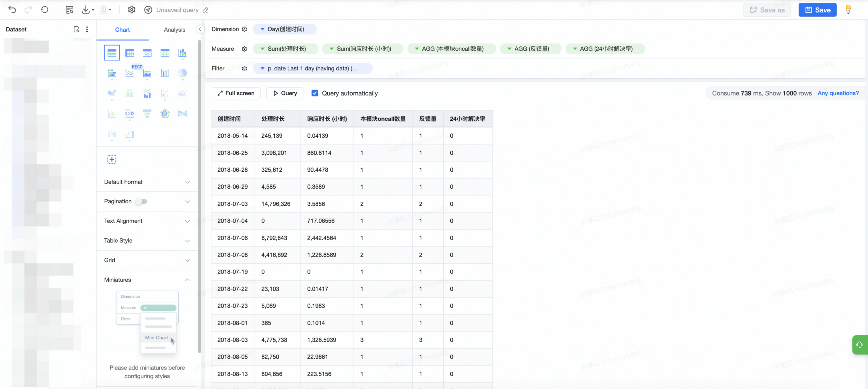The height and width of the screenshot is (389, 868).
Task: Toggle the Pagination switch
Action: 142,201
